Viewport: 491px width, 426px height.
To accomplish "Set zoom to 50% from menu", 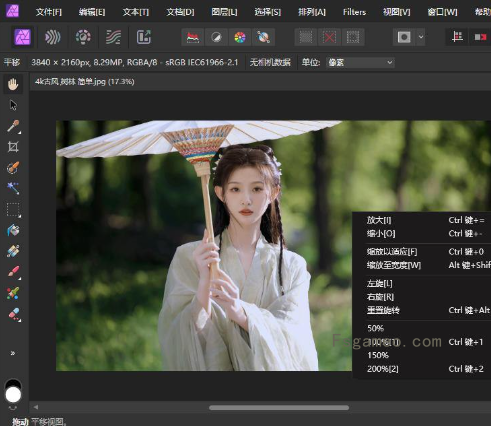I will pos(422,328).
